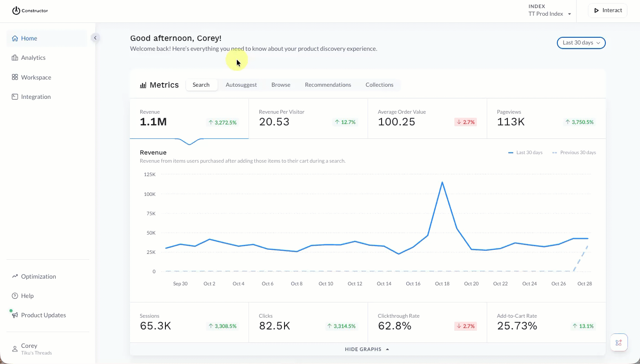Click the Interact button
The height and width of the screenshot is (364, 640).
[608, 10]
